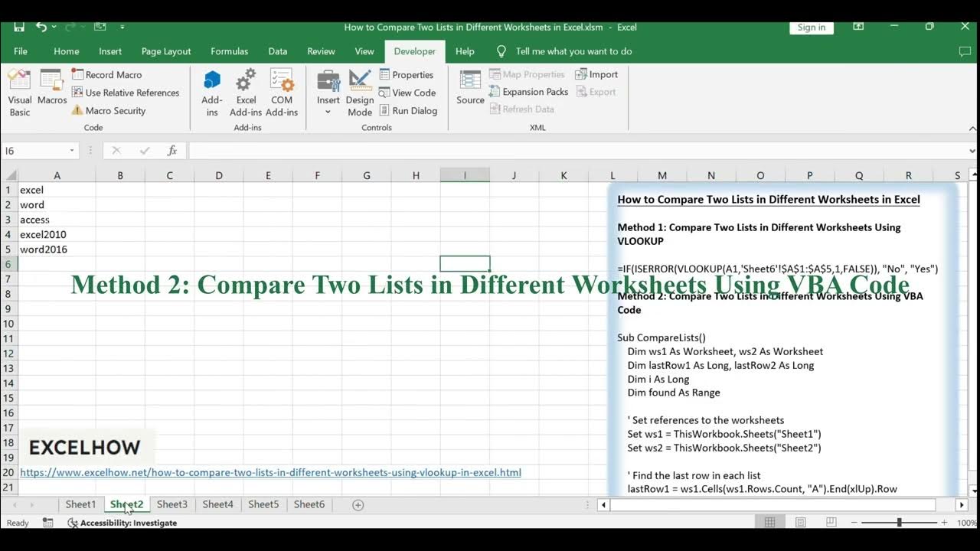Switch to the Review tab

tap(321, 51)
